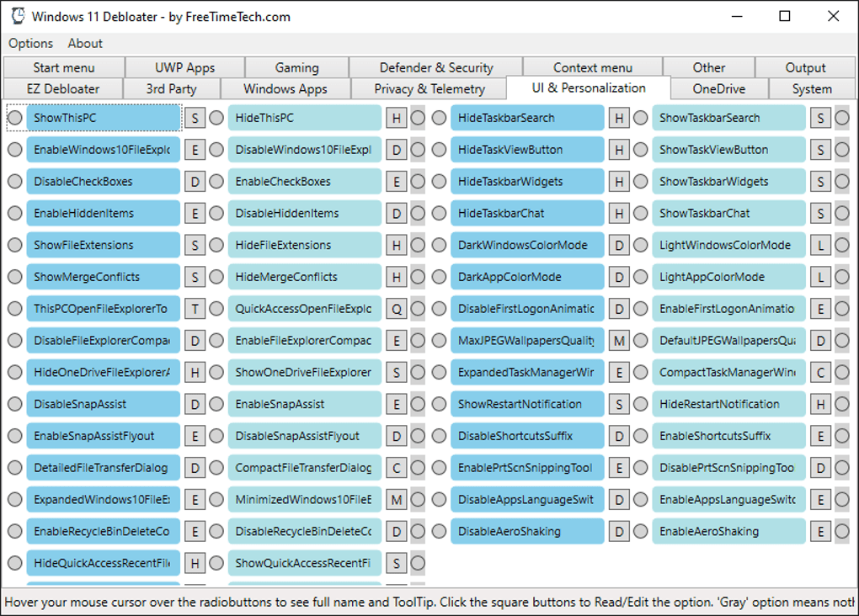Open the 3rd Party tab
The height and width of the screenshot is (616, 859).
click(172, 88)
